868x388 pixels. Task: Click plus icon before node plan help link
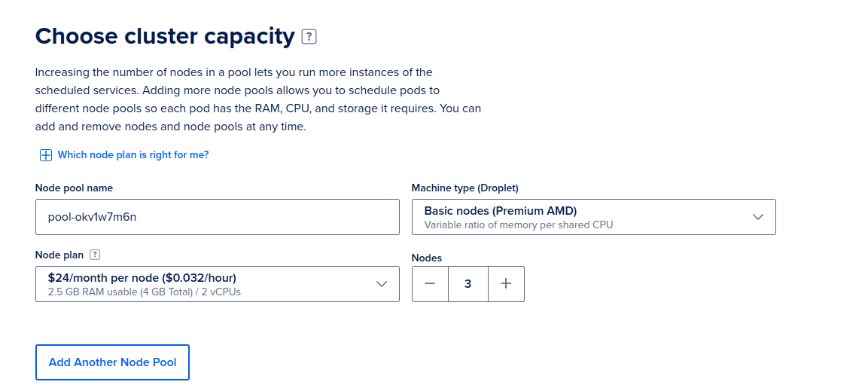point(46,155)
